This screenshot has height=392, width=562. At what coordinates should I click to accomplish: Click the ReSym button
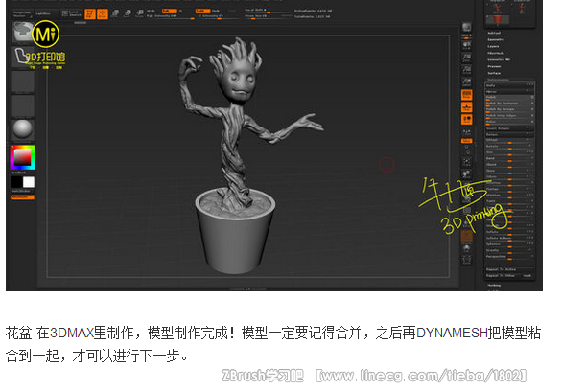(509, 134)
